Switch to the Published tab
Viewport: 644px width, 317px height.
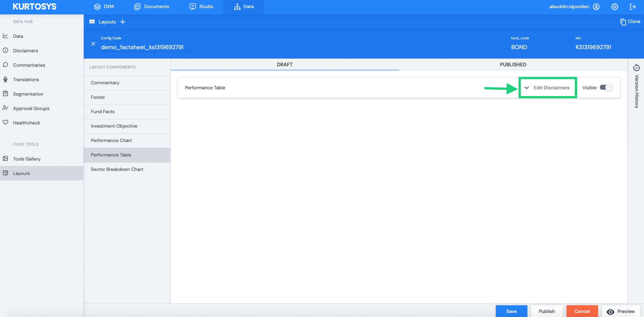513,64
